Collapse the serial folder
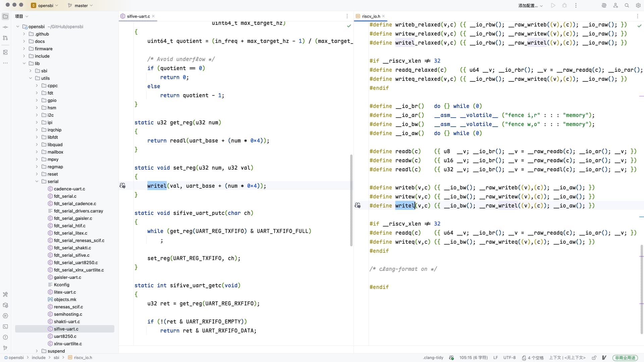Screen dimensions: 644x362 pyautogui.click(x=37, y=181)
